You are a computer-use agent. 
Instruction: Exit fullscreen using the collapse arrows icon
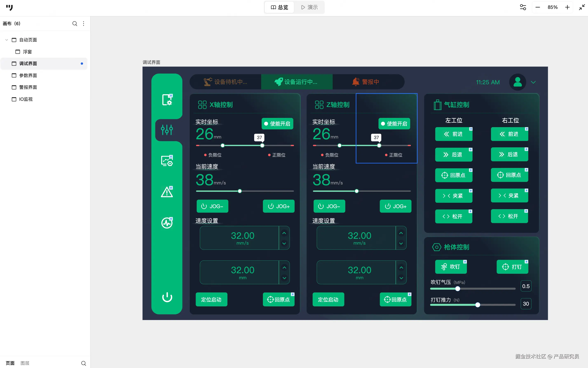582,7
